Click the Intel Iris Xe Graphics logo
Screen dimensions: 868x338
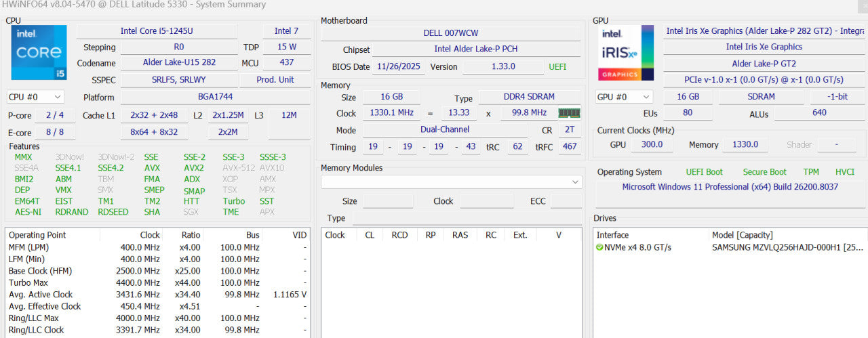click(626, 53)
